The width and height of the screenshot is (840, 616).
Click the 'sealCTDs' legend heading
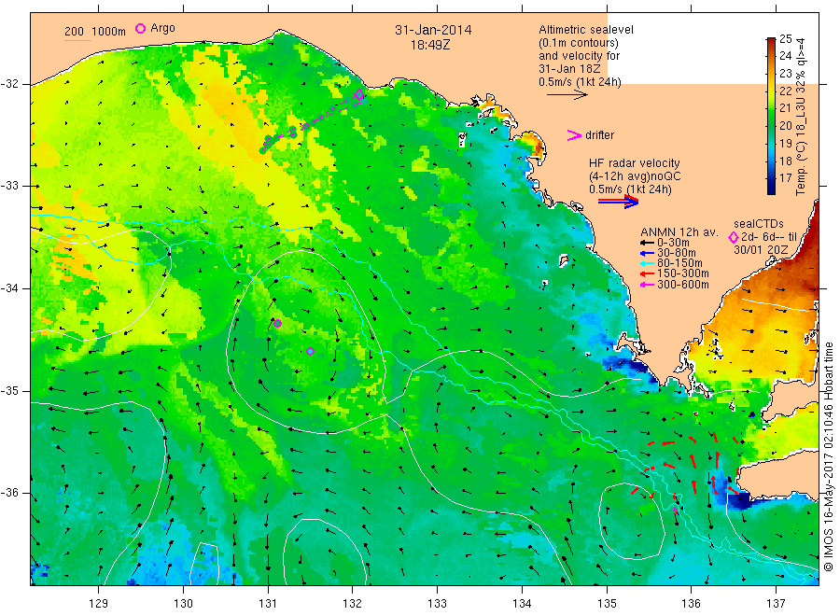click(x=759, y=224)
